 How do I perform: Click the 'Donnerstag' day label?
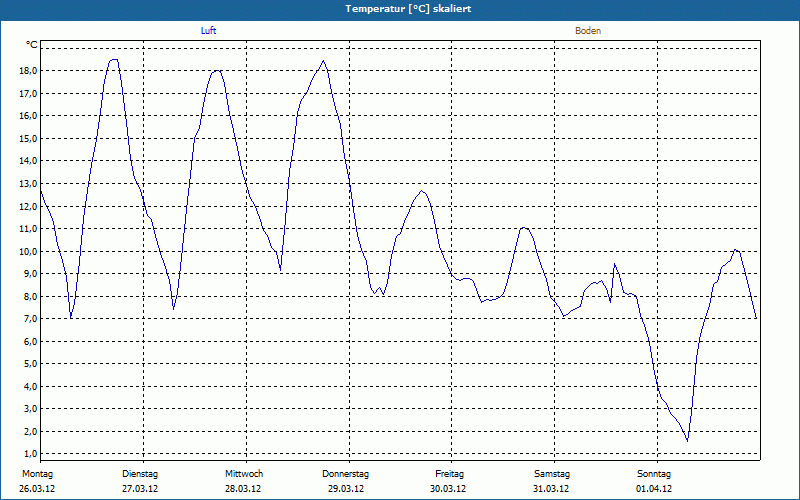tap(345, 474)
